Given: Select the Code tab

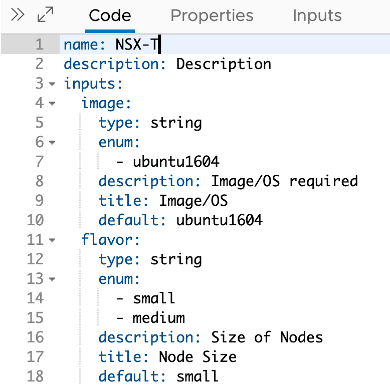Looking at the screenshot, I should click(110, 16).
